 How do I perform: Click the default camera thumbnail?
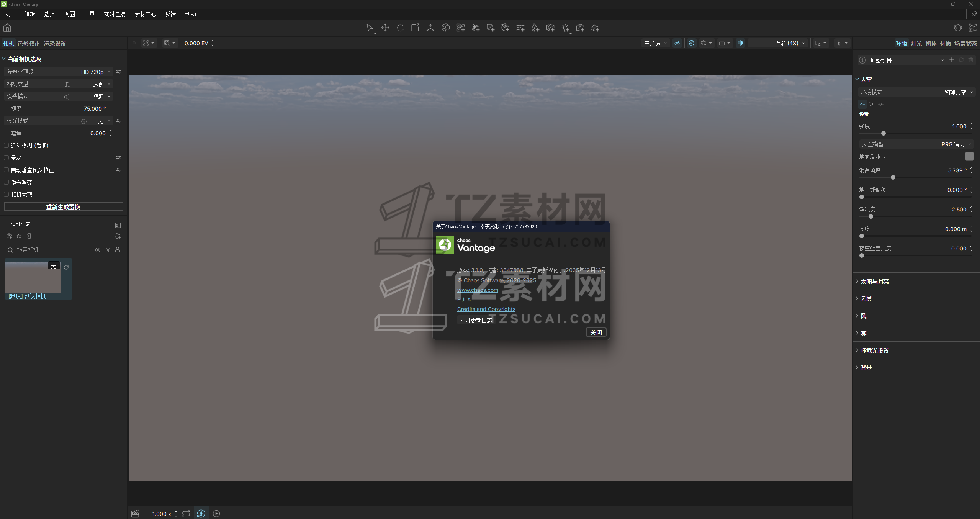pos(33,277)
